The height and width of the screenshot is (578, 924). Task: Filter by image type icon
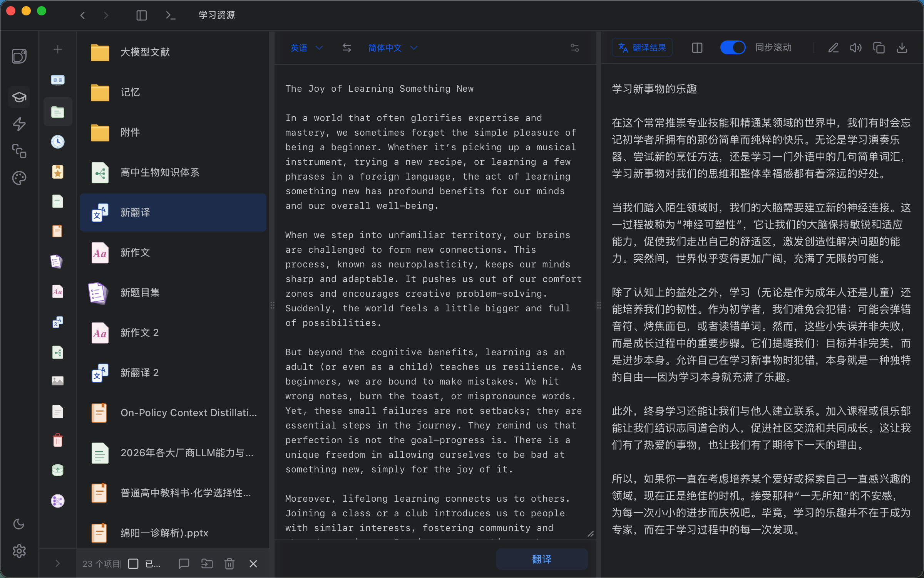click(58, 381)
